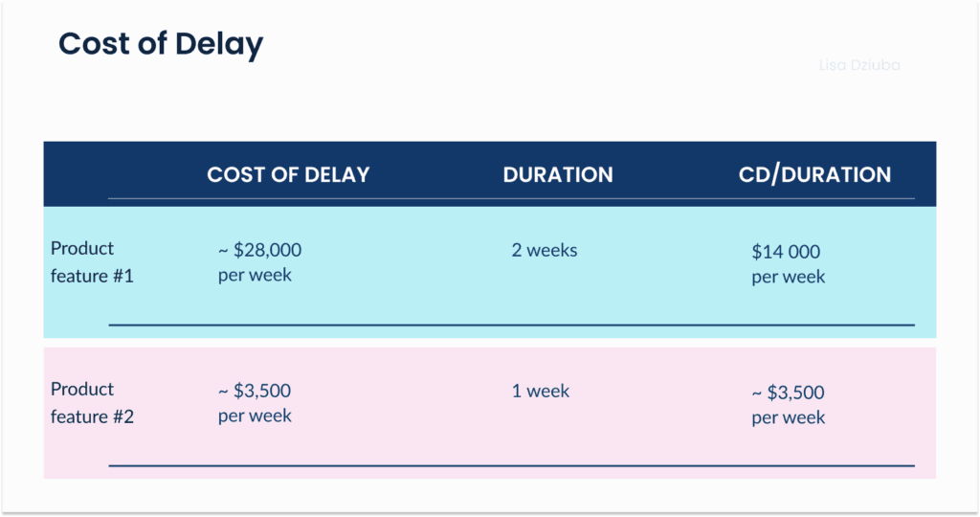The image size is (980, 517).
Task: Click the '1 week' duration cell
Action: click(x=541, y=392)
